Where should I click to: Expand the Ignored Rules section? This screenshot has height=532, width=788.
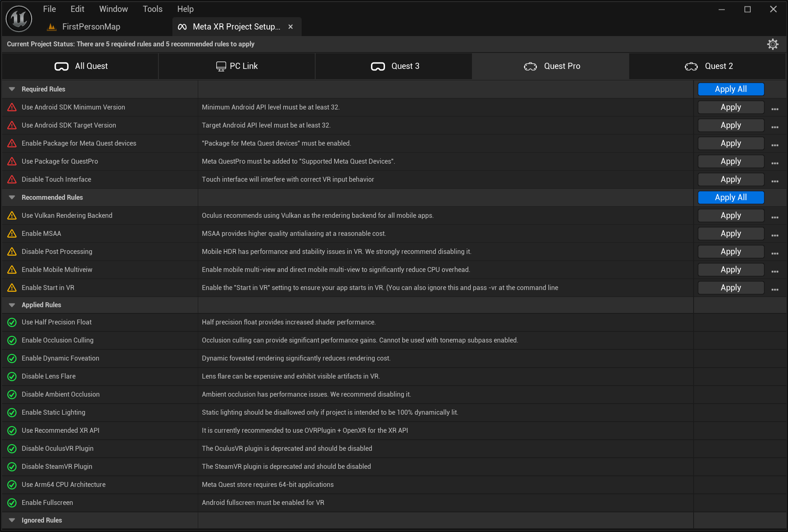[x=11, y=520]
